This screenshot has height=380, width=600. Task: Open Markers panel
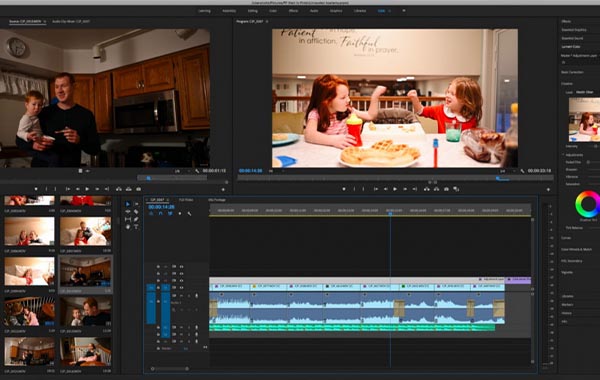click(x=567, y=305)
